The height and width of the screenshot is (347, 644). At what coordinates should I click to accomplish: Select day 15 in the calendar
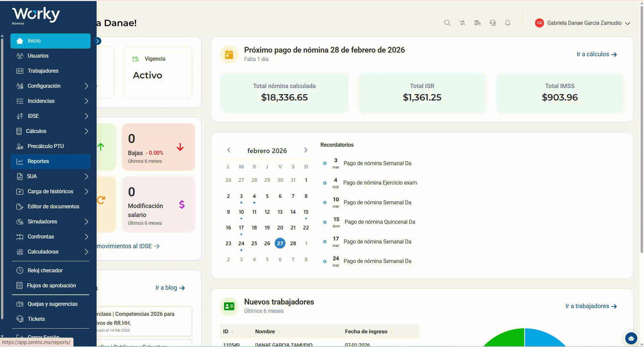pos(306,212)
